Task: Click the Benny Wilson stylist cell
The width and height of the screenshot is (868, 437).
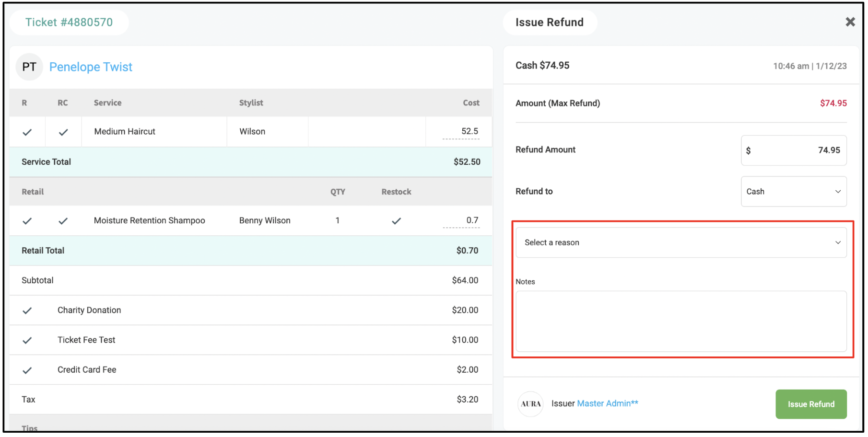Action: (x=265, y=220)
